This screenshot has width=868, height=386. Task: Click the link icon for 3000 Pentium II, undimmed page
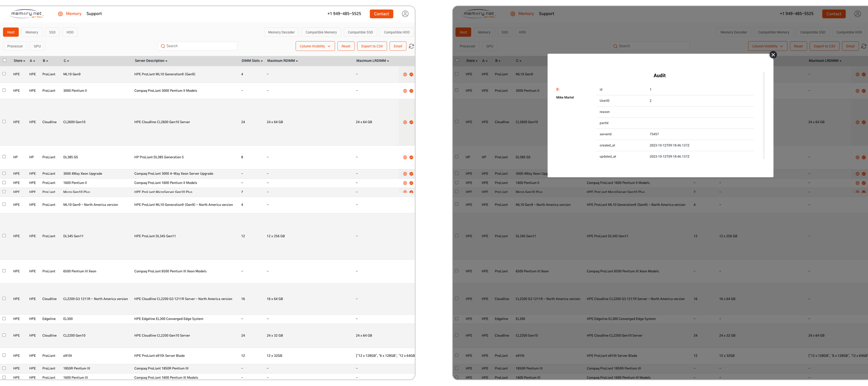[x=411, y=91]
